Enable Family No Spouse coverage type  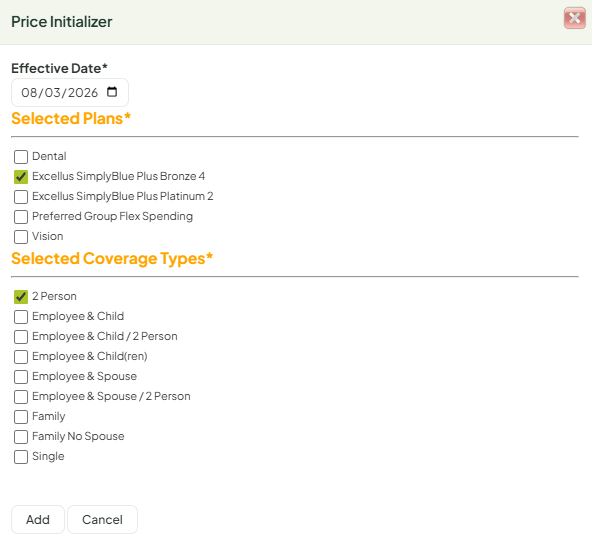coord(21,437)
